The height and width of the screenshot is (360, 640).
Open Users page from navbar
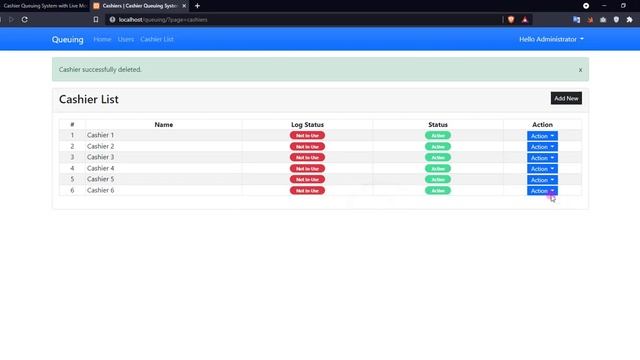[x=126, y=39]
